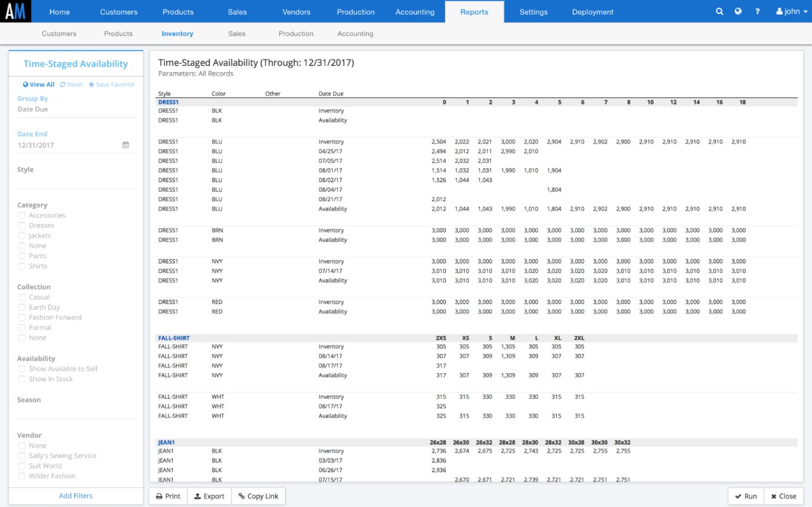The height and width of the screenshot is (507, 812).
Task: Toggle Show In Stock checkbox
Action: 22,379
